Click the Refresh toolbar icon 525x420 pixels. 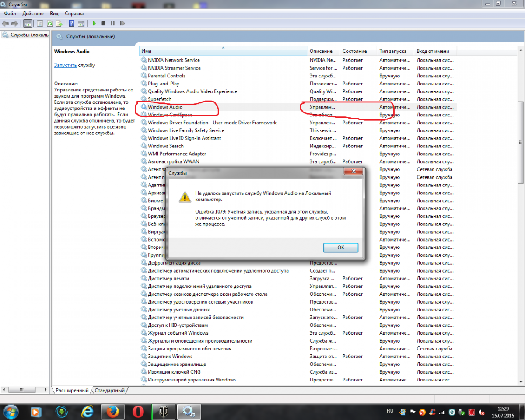click(49, 23)
